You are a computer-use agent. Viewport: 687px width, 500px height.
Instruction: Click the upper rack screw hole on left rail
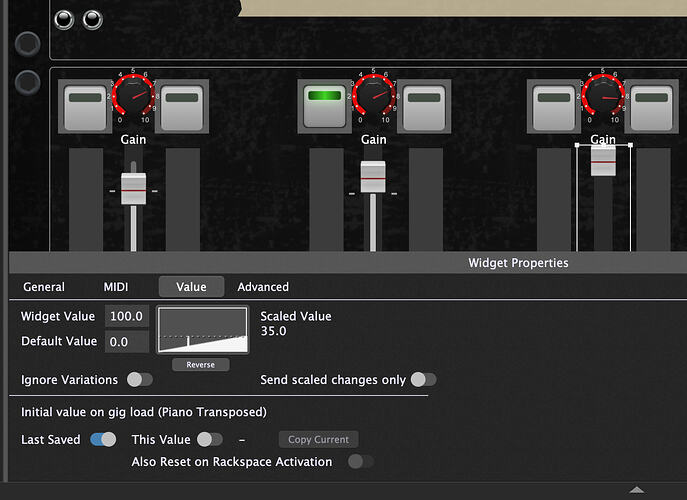coord(28,44)
